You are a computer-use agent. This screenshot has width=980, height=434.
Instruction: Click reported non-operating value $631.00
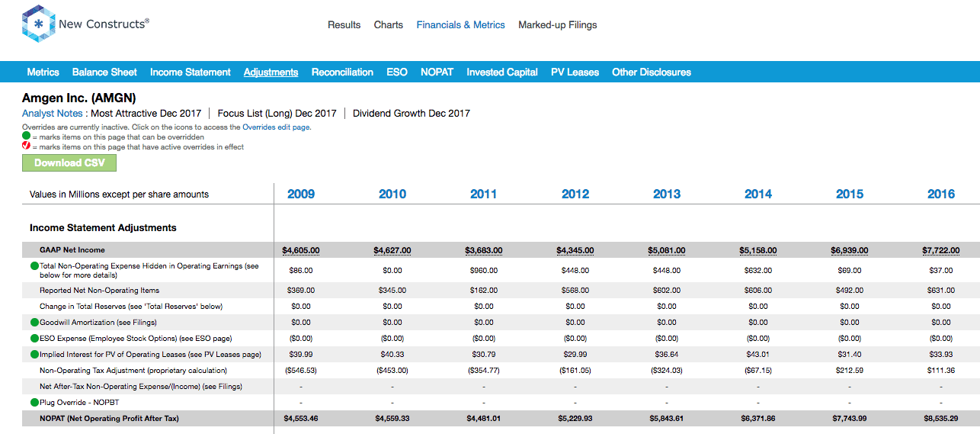coord(941,291)
